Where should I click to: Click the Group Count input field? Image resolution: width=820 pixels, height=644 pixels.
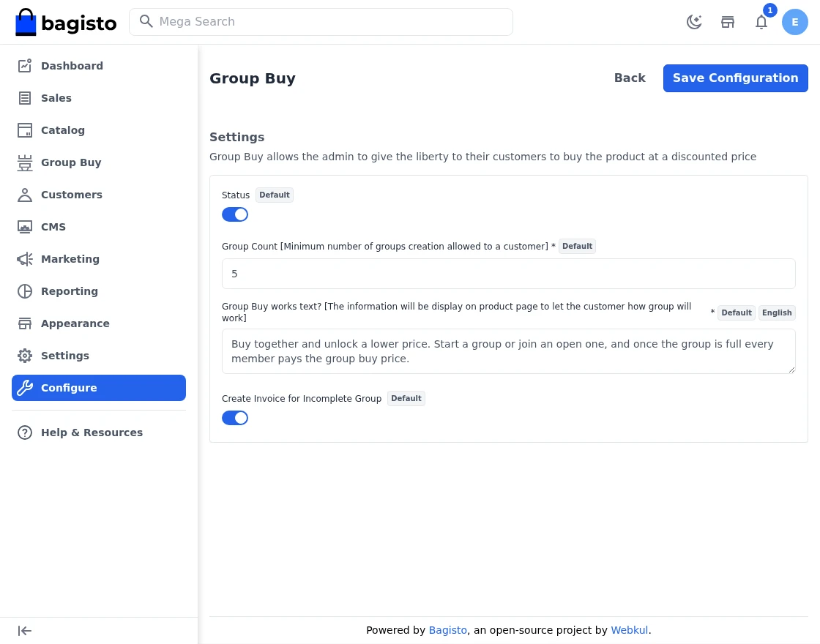point(508,274)
